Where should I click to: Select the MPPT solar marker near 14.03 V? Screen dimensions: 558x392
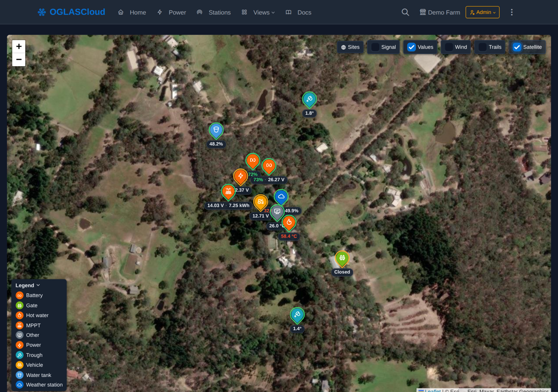(x=228, y=192)
